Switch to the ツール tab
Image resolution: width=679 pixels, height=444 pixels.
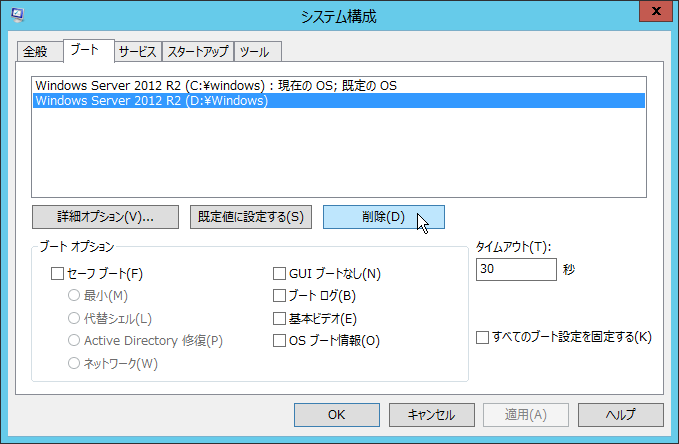(258, 52)
